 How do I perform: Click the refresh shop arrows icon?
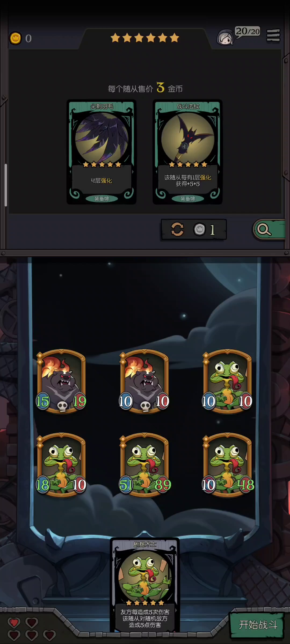177,229
